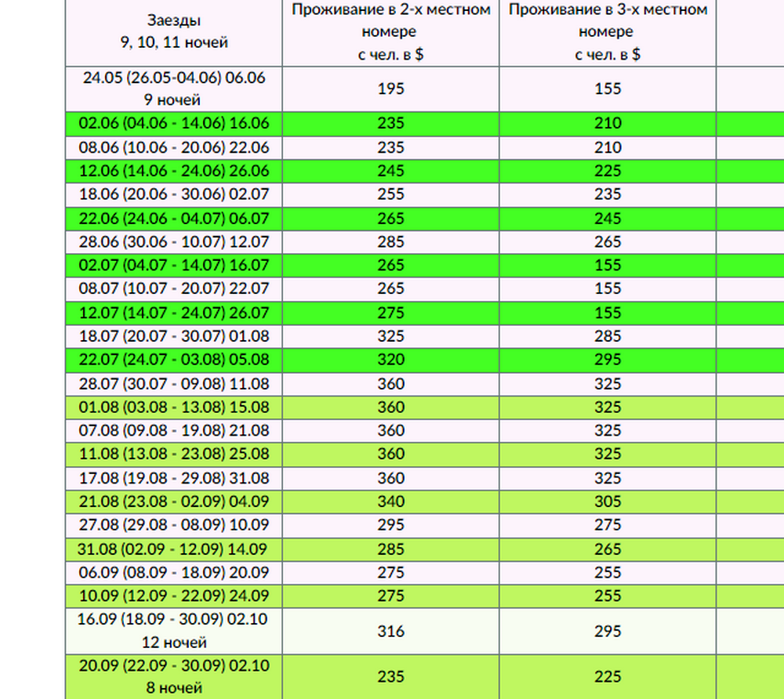784x699 pixels.
Task: Click the 'Заезды 9, 10, 11 ночей' header cell
Action: tap(174, 31)
